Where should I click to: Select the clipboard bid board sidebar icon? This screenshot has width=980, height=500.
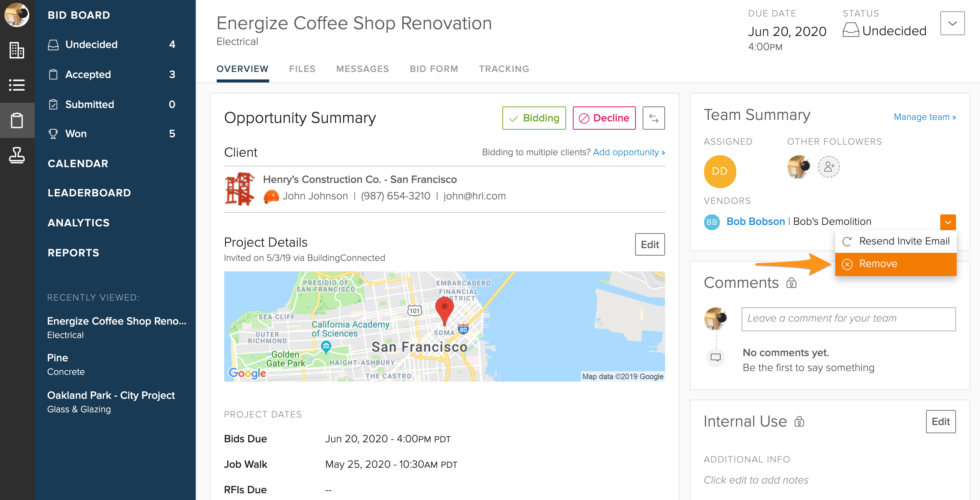[17, 120]
